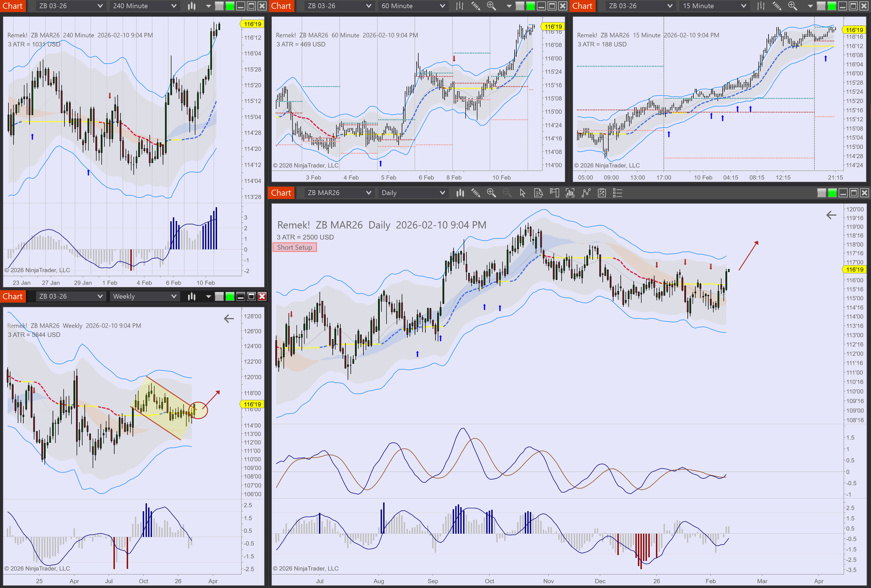Toggle the green link button in Daily chart
Image resolution: width=871 pixels, height=588 pixels.
point(832,193)
